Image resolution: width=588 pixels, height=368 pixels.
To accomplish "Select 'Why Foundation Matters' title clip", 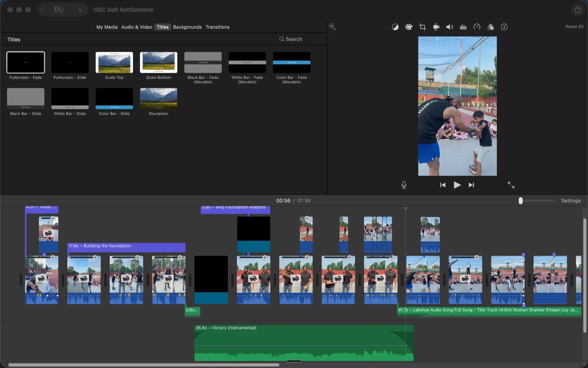I will [235, 209].
